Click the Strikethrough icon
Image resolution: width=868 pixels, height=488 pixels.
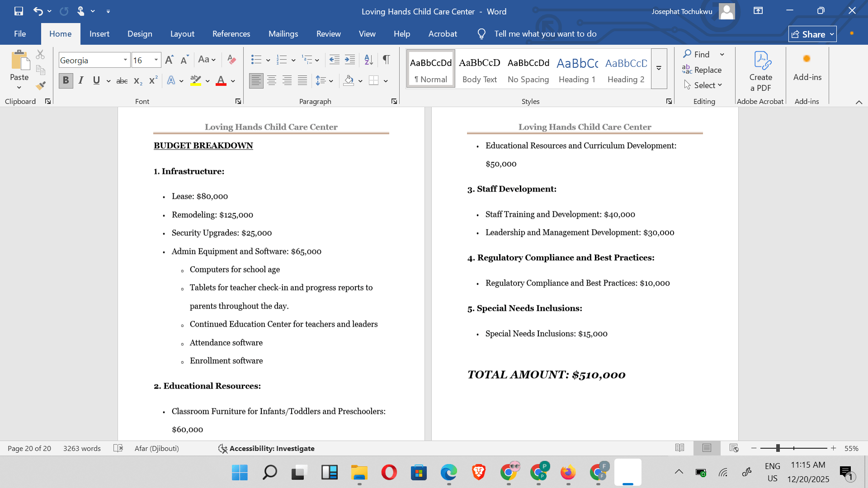point(122,81)
